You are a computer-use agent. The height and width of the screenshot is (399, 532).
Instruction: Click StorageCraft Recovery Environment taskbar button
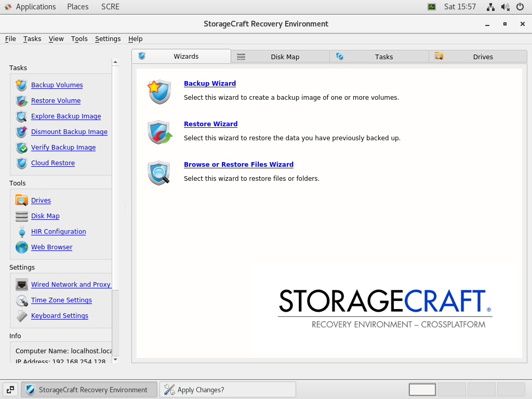[89, 390]
